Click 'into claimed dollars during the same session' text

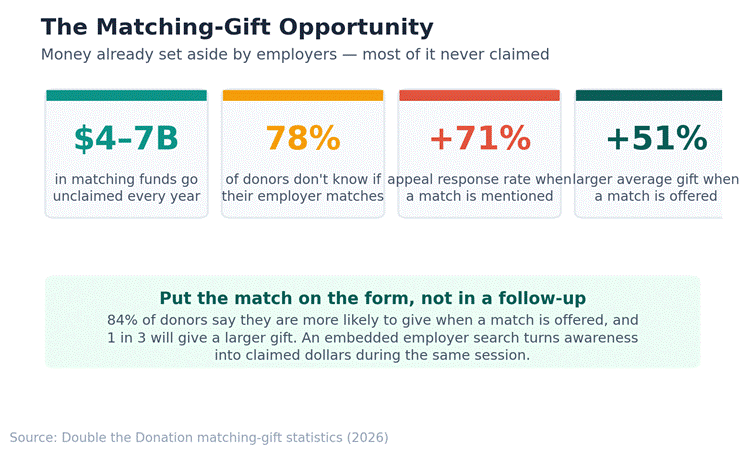click(372, 355)
